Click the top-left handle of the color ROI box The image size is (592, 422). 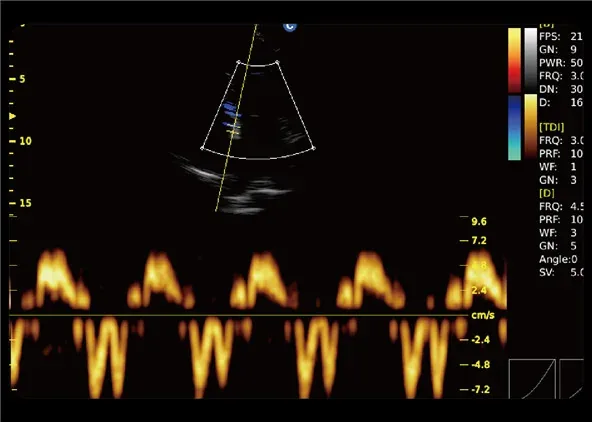tap(238, 62)
